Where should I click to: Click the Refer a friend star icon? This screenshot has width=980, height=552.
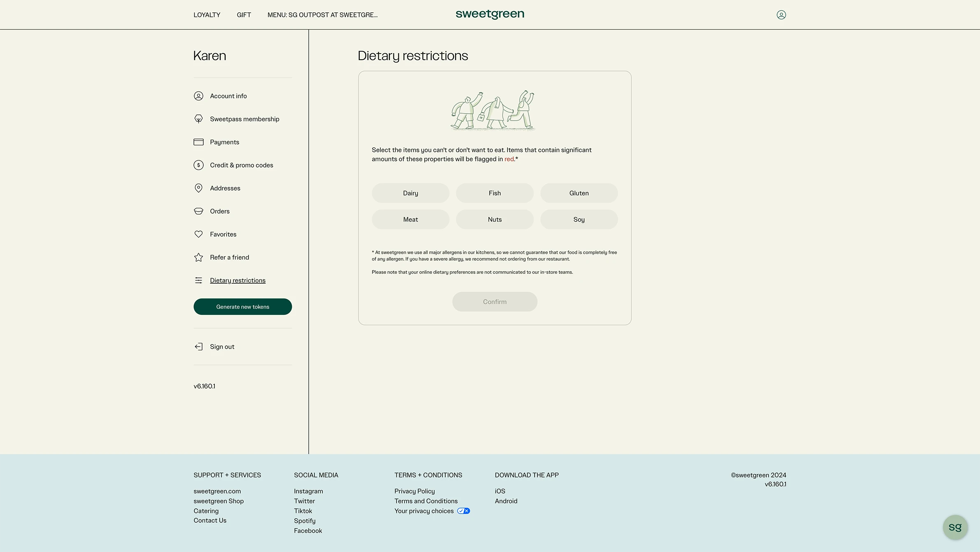(198, 257)
